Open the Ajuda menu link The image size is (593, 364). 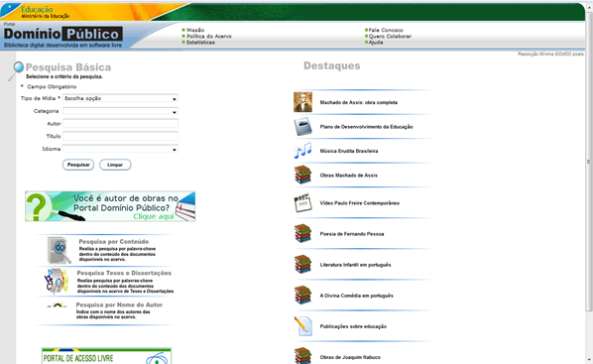pyautogui.click(x=376, y=43)
